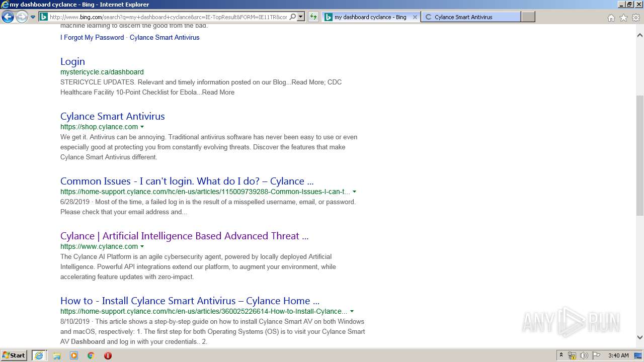This screenshot has width=644, height=362.
Task: Click the Internet Explorer taskbar icon
Action: [39, 355]
